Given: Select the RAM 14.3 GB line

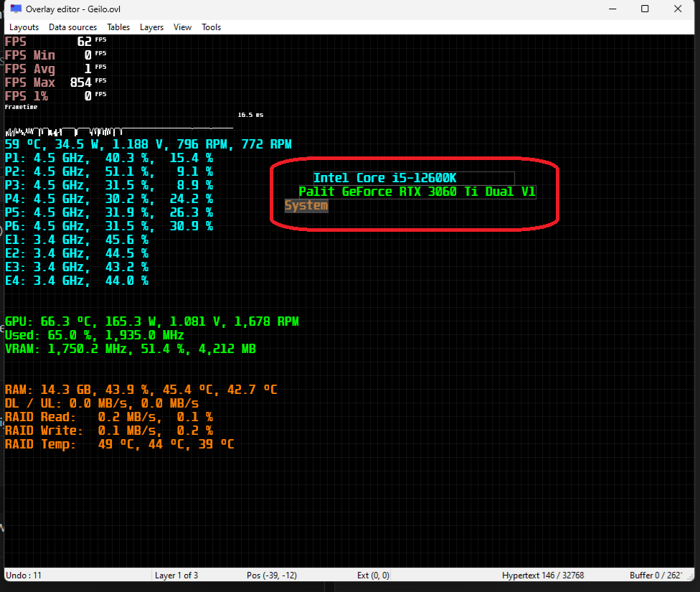Looking at the screenshot, I should pyautogui.click(x=141, y=390).
